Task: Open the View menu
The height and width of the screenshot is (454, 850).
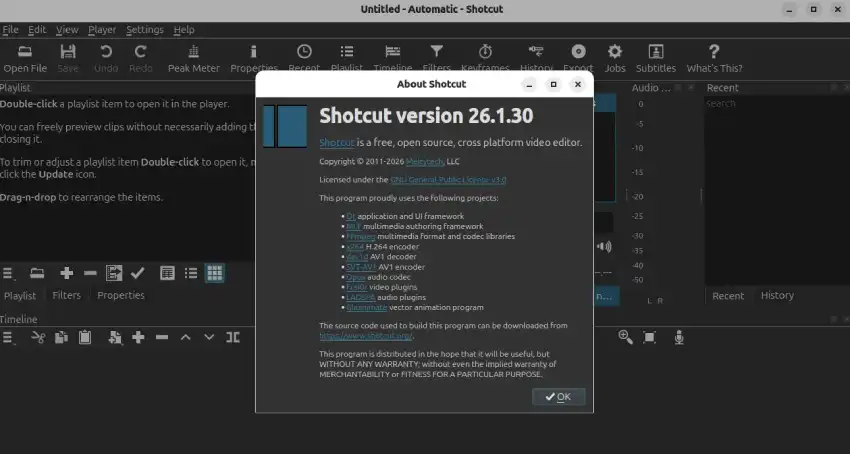Action: (x=67, y=30)
